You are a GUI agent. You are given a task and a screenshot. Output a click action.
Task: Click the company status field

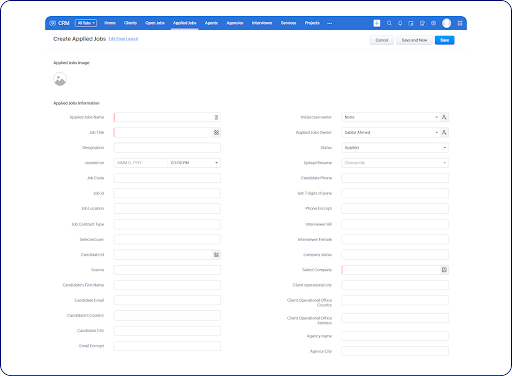click(x=395, y=255)
